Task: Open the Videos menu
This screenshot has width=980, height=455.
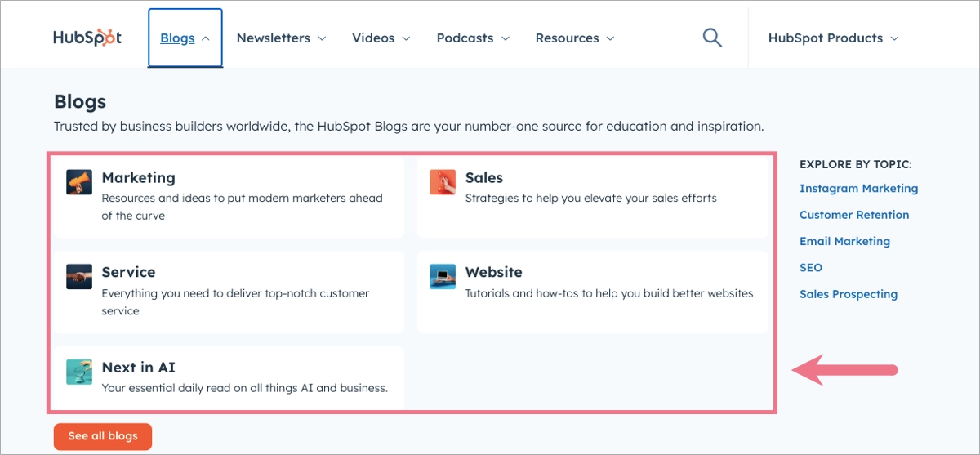Action: [x=381, y=38]
